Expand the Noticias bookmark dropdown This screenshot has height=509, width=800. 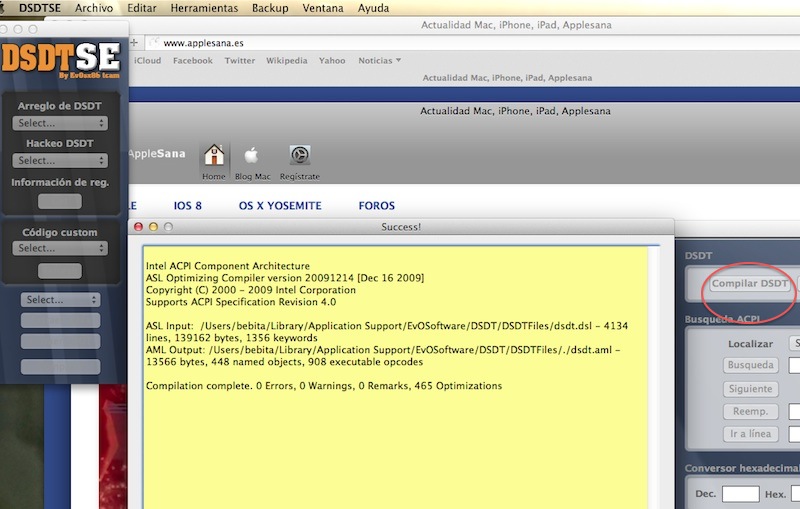coord(379,60)
